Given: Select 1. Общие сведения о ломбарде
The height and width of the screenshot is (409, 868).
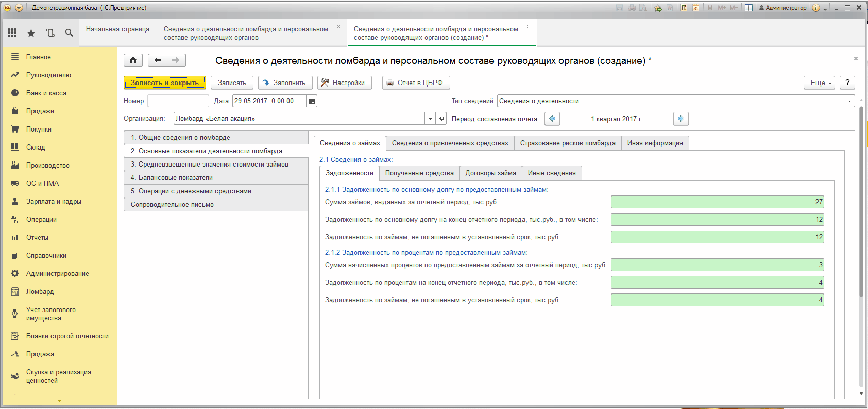Looking at the screenshot, I should (216, 138).
